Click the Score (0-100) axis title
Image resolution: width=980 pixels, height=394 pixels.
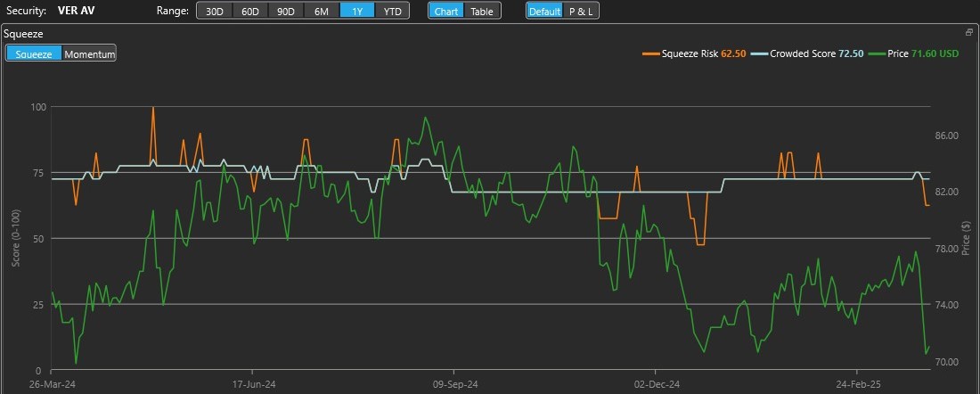tap(16, 239)
